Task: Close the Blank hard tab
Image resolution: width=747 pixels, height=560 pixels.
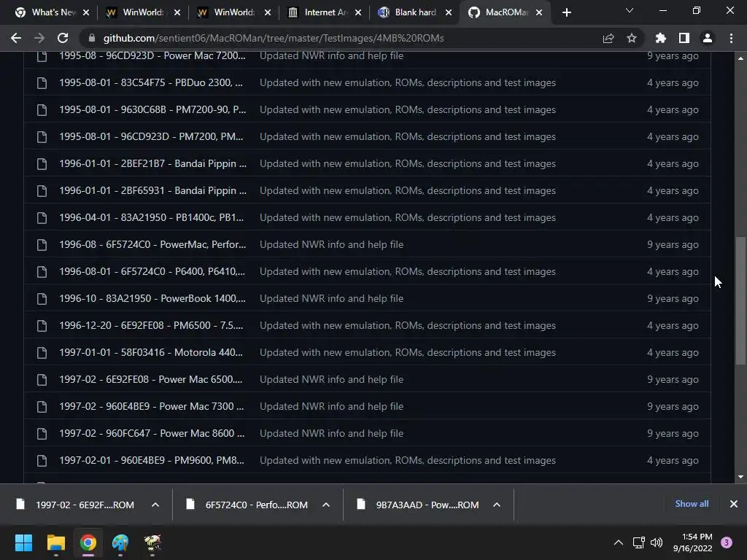Action: point(449,12)
